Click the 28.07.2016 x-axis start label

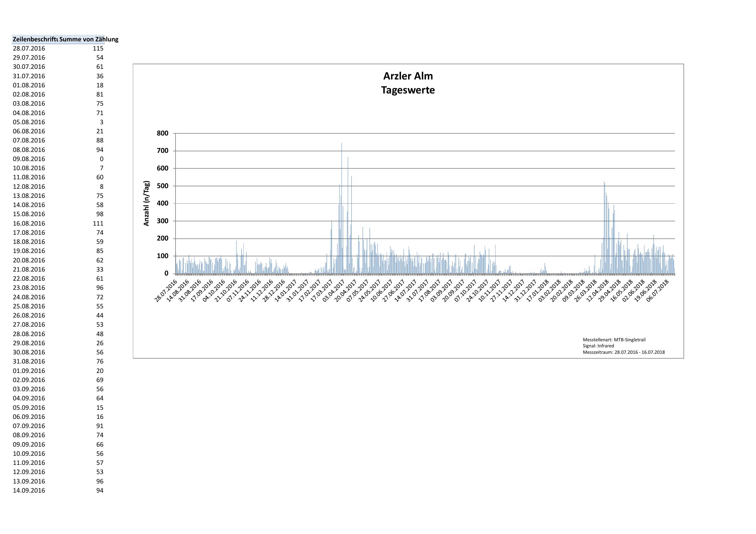coord(166,291)
